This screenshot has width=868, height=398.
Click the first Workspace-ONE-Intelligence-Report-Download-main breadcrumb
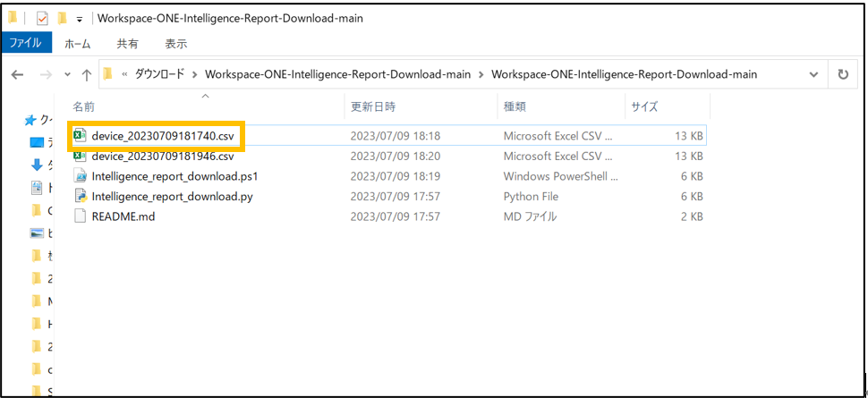pos(337,74)
